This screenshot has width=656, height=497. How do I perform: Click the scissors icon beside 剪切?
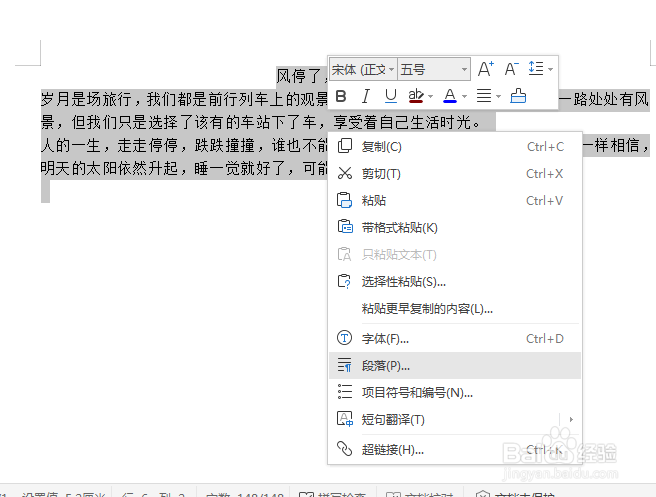coord(345,173)
